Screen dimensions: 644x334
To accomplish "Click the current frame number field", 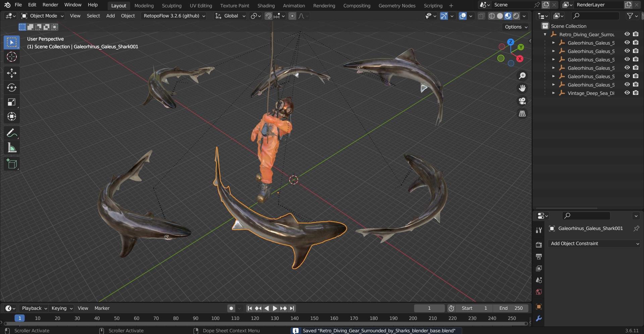I will point(429,308).
